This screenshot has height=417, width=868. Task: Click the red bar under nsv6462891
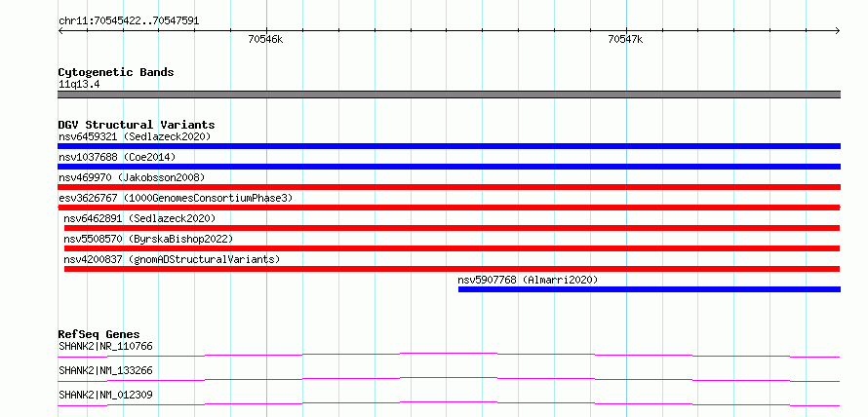pos(452,228)
